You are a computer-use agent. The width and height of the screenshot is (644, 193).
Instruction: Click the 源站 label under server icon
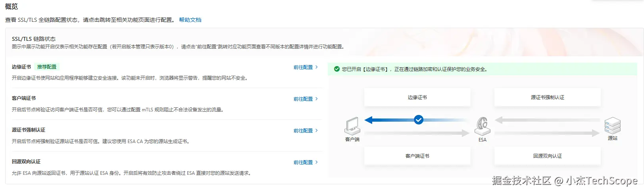[613, 138]
